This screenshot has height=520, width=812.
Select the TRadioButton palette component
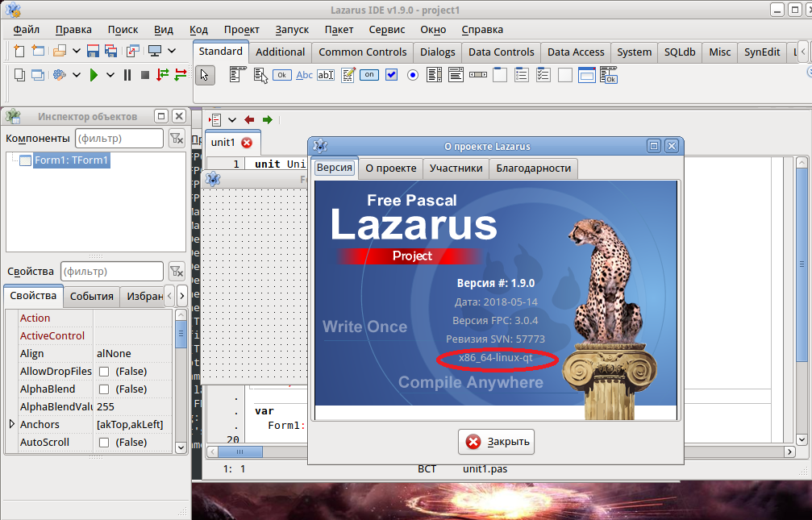coord(413,75)
